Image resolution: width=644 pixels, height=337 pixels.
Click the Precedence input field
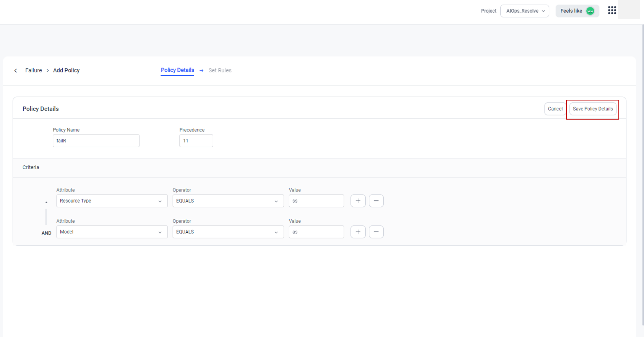[196, 141]
